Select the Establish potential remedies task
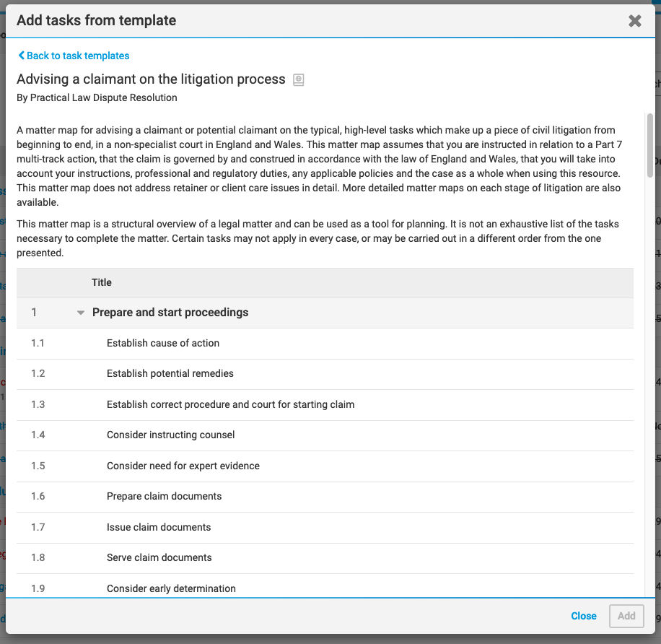 click(x=325, y=374)
